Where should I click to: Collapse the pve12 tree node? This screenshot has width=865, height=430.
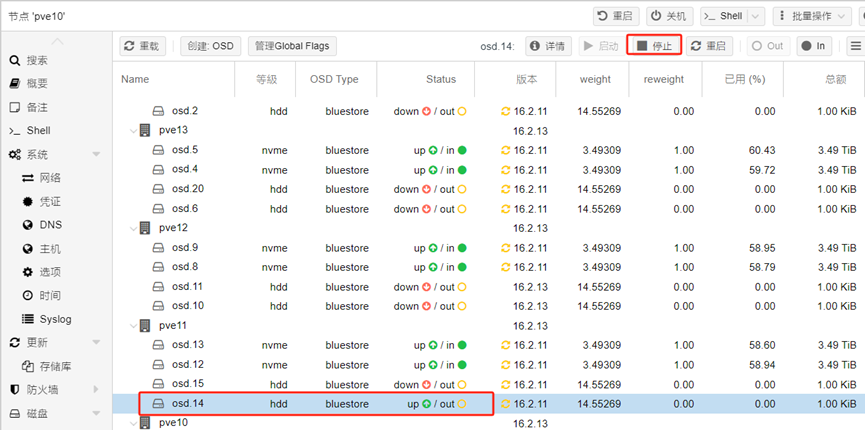(x=133, y=228)
